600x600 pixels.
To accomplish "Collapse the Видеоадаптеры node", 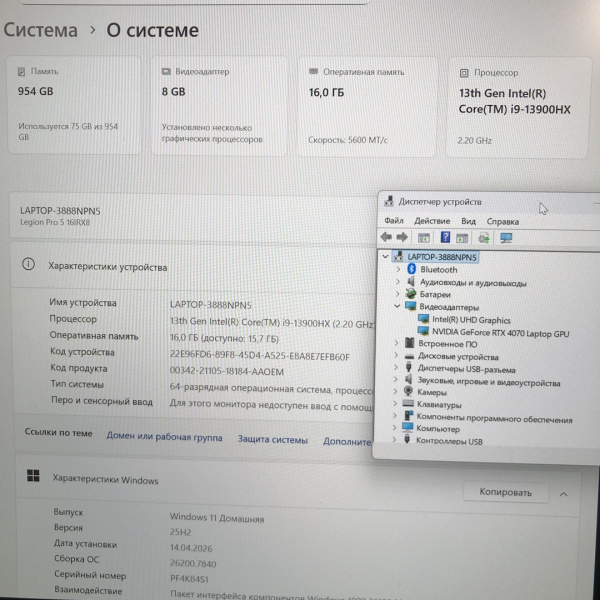I will tap(397, 306).
